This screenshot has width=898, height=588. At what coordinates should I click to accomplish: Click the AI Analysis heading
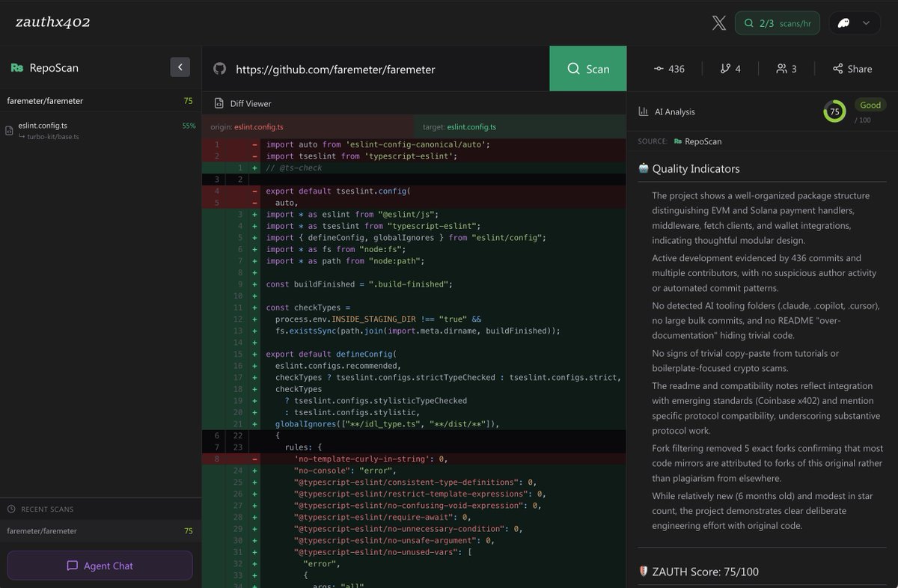pyautogui.click(x=675, y=111)
